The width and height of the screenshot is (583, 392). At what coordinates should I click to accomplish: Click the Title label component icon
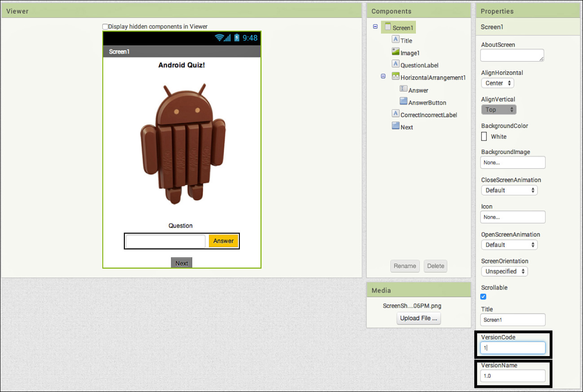(x=396, y=40)
